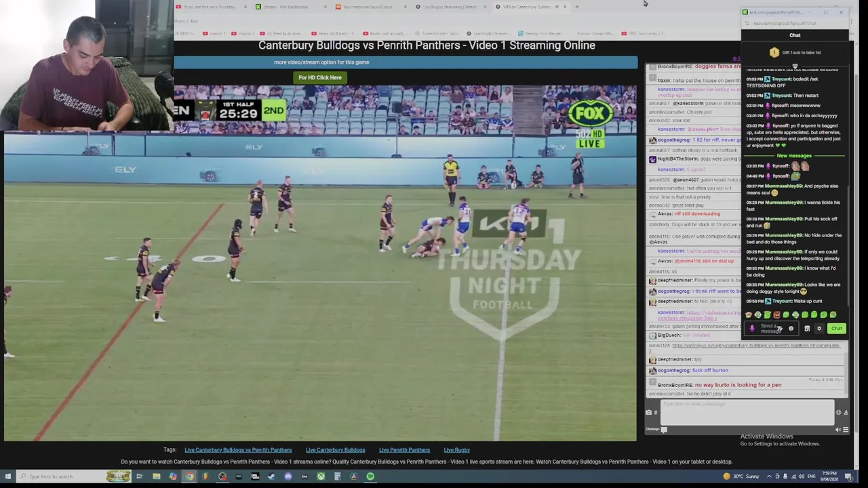868x488 pixels.
Task: Click the green Chat send button in Kick popout
Action: click(836, 329)
